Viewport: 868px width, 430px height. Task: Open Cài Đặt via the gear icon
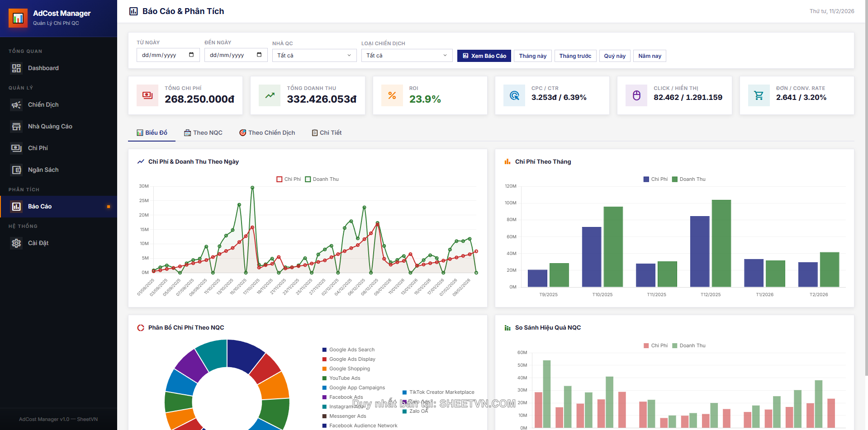[x=16, y=243]
